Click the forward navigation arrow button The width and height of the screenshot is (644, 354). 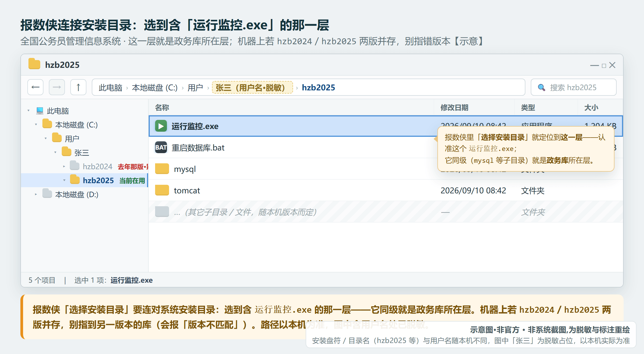click(57, 87)
